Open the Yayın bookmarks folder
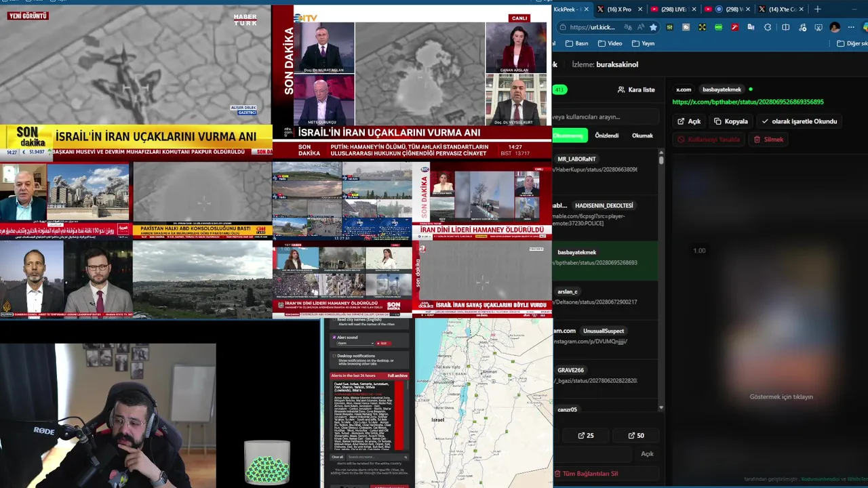 pos(643,43)
